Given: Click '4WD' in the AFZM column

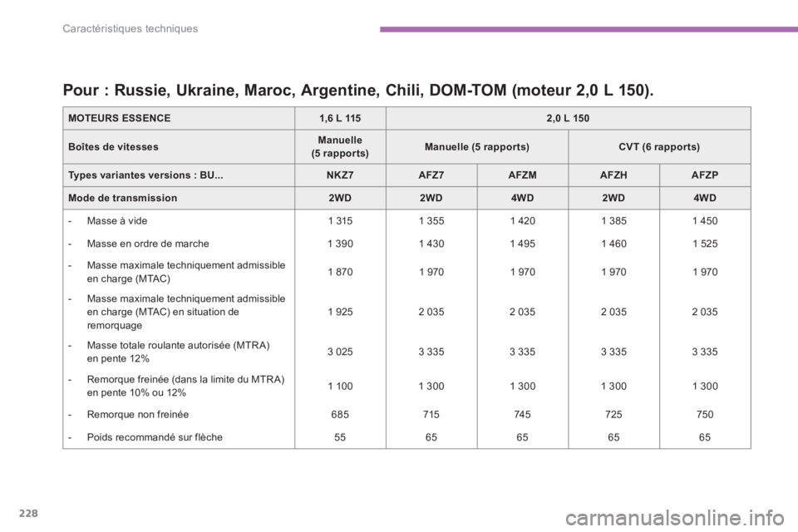Looking at the screenshot, I should [x=522, y=198].
